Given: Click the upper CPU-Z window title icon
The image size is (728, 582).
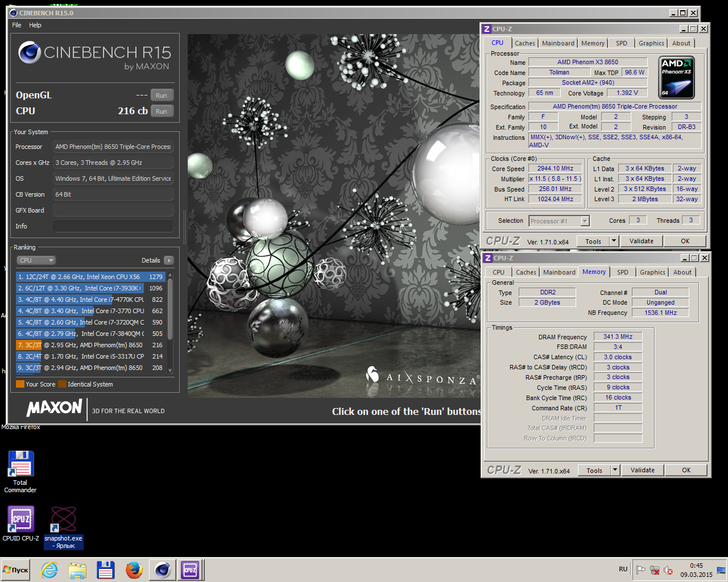Looking at the screenshot, I should pyautogui.click(x=487, y=29).
